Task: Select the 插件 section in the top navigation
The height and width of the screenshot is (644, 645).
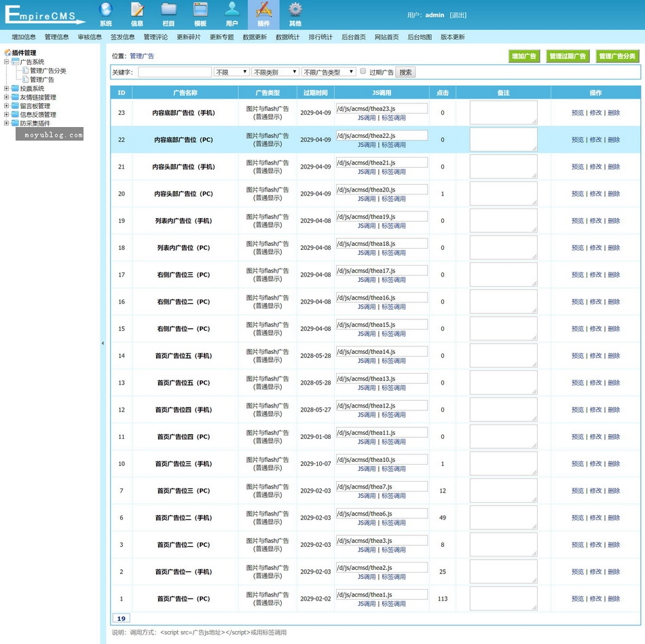Action: (x=263, y=15)
